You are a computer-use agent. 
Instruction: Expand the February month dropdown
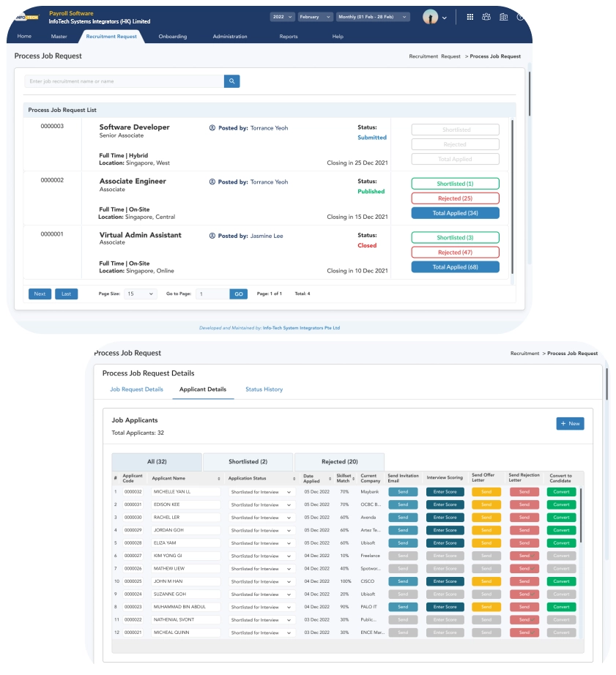315,16
